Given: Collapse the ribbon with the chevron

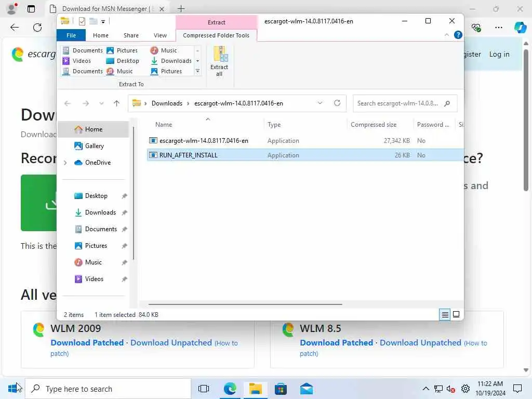Looking at the screenshot, I should click(446, 35).
